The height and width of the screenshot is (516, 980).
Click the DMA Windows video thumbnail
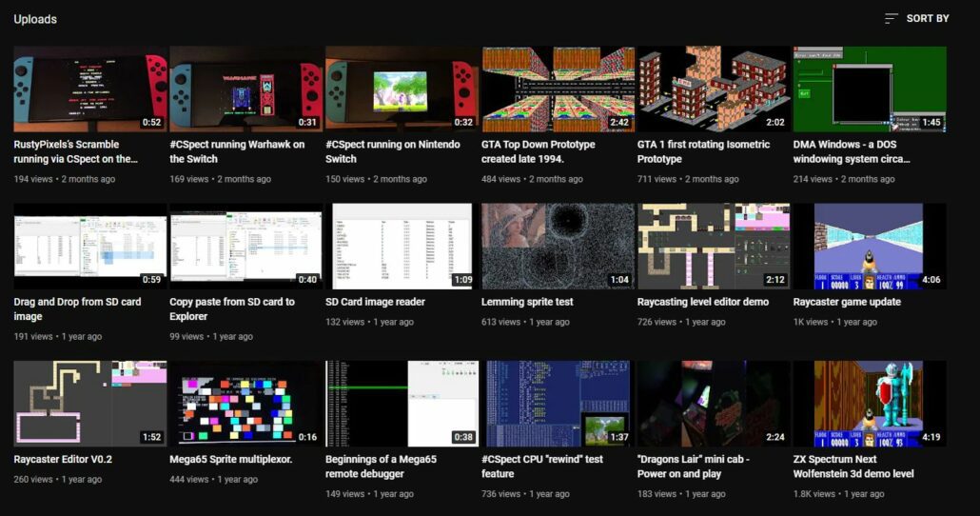coord(870,89)
